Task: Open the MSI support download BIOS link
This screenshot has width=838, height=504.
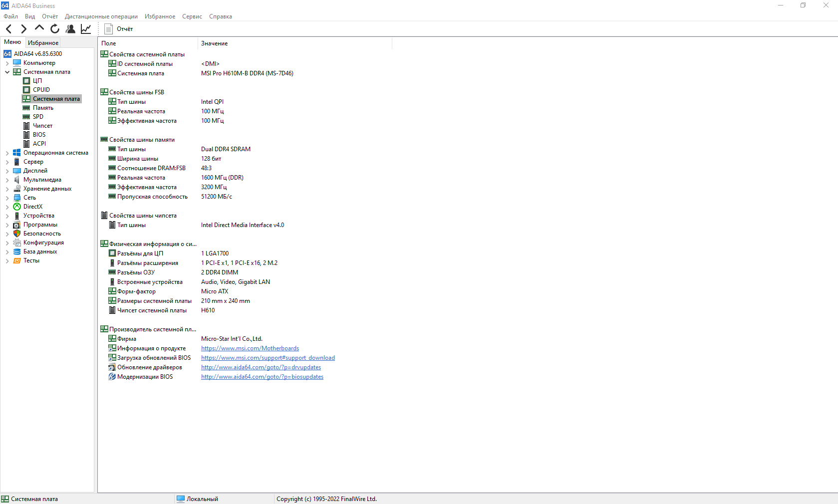Action: click(268, 358)
